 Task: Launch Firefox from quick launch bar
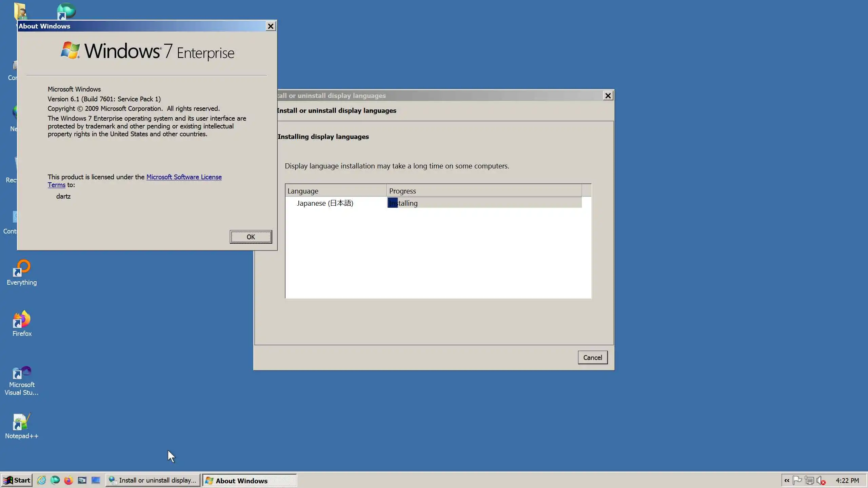68,480
